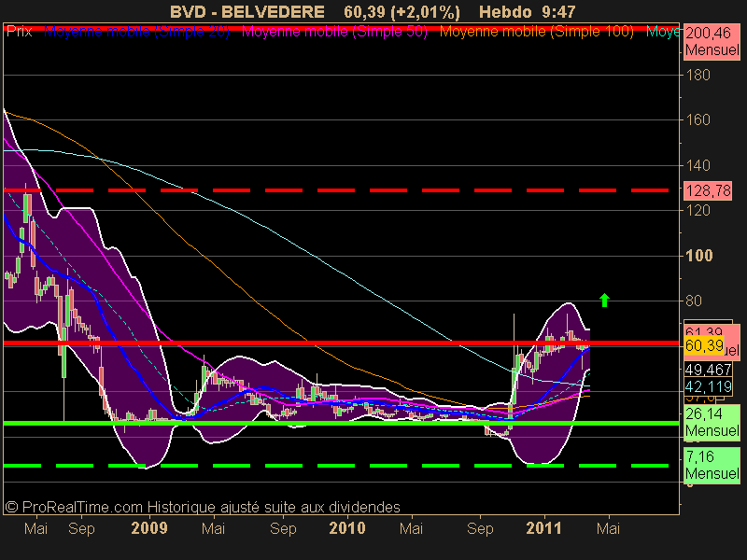This screenshot has height=560, width=747.
Task: Click the Hebdo timeframe label
Action: (x=507, y=11)
